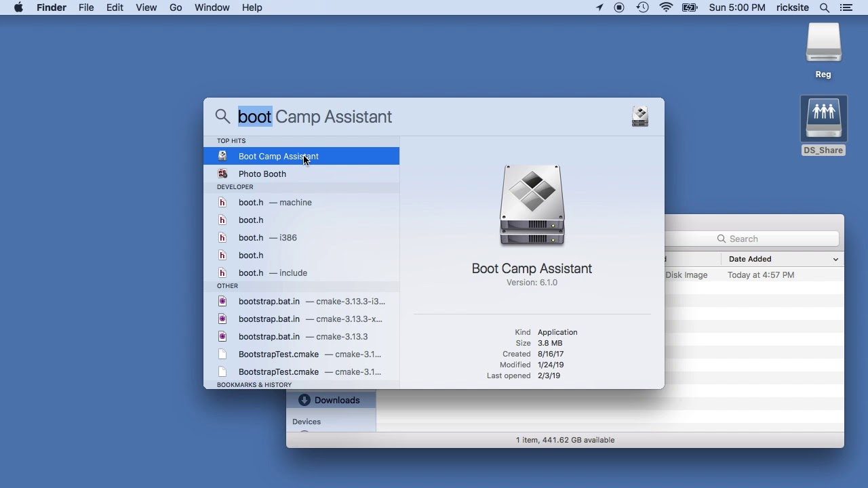Select Photo Booth result
The height and width of the screenshot is (488, 868).
(x=301, y=174)
